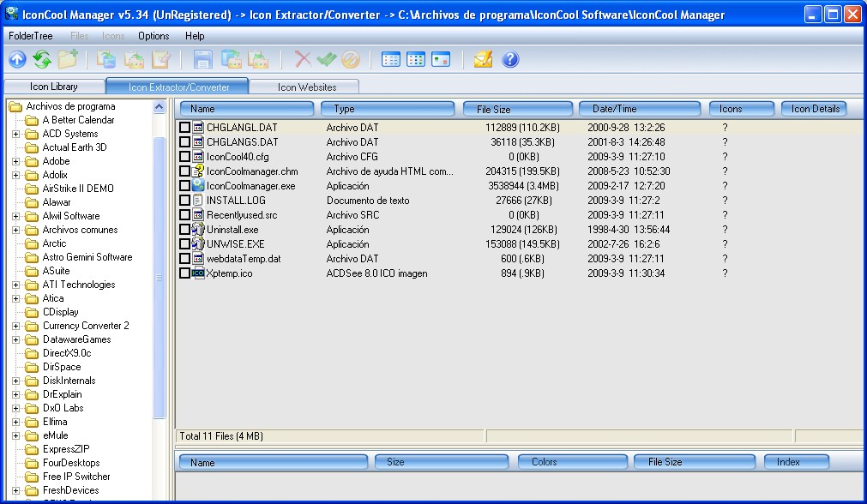Click the folder icon beside CDisplay
The width and height of the screenshot is (867, 504).
[x=32, y=312]
